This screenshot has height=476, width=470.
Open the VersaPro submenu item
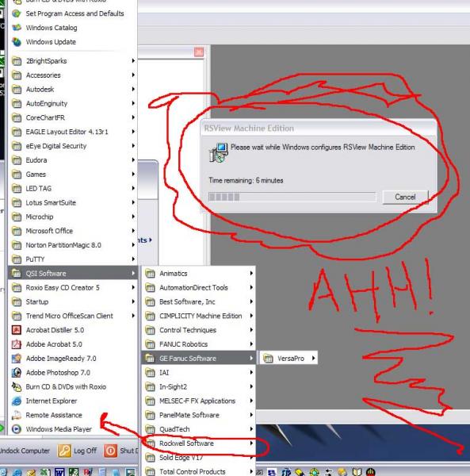tap(288, 359)
